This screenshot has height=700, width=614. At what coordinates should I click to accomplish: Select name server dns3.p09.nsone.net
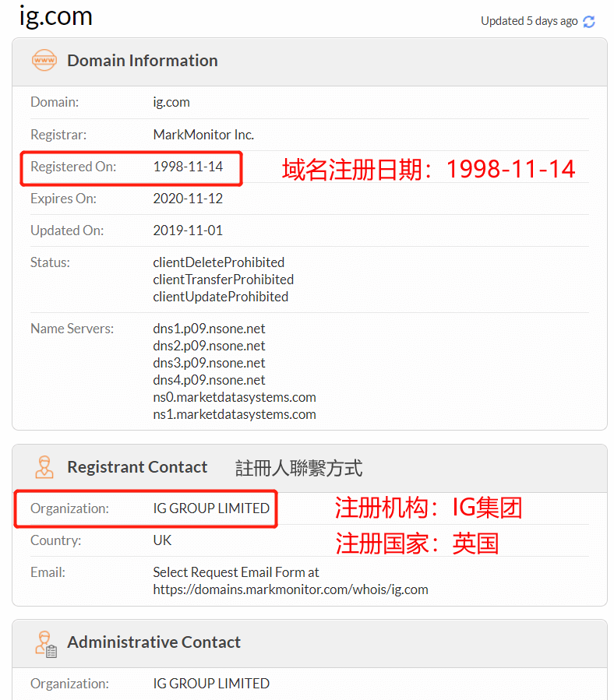coord(209,363)
